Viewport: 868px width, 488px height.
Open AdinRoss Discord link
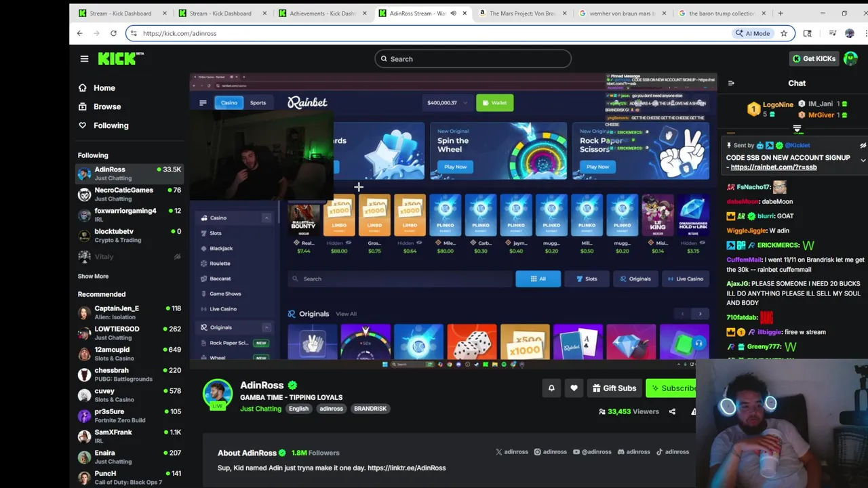pyautogui.click(x=633, y=452)
